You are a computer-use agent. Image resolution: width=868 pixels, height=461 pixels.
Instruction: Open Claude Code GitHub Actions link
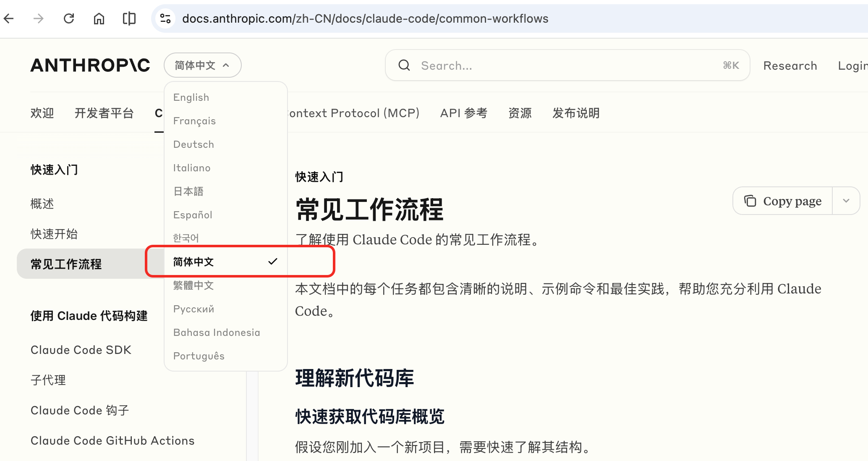pyautogui.click(x=112, y=440)
